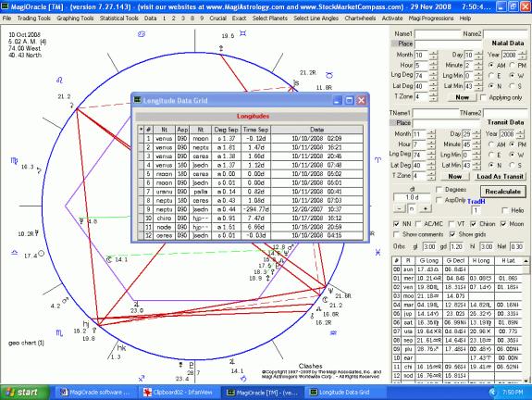Screen dimensions: 532x400
Task: Click the minus step button under dt
Action: pyautogui.click(x=400, y=208)
